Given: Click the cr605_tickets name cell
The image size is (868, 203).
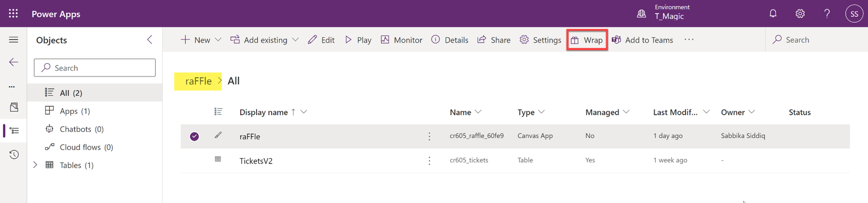Looking at the screenshot, I should pos(469,160).
